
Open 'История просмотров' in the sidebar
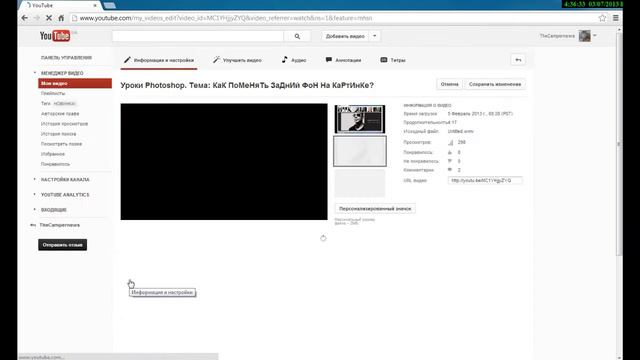(x=64, y=124)
